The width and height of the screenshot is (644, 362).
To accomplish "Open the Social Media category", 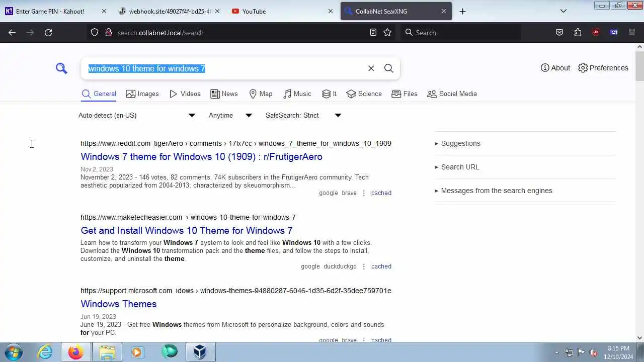I will coord(452,94).
